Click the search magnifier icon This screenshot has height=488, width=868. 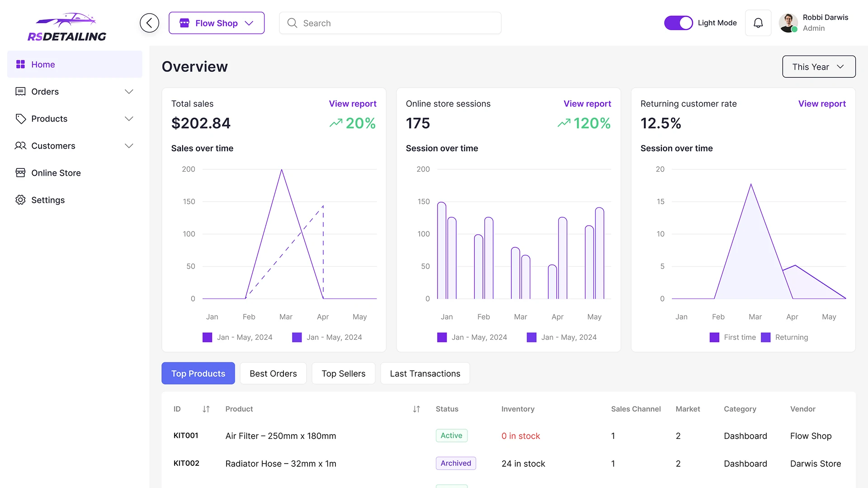pos(292,23)
